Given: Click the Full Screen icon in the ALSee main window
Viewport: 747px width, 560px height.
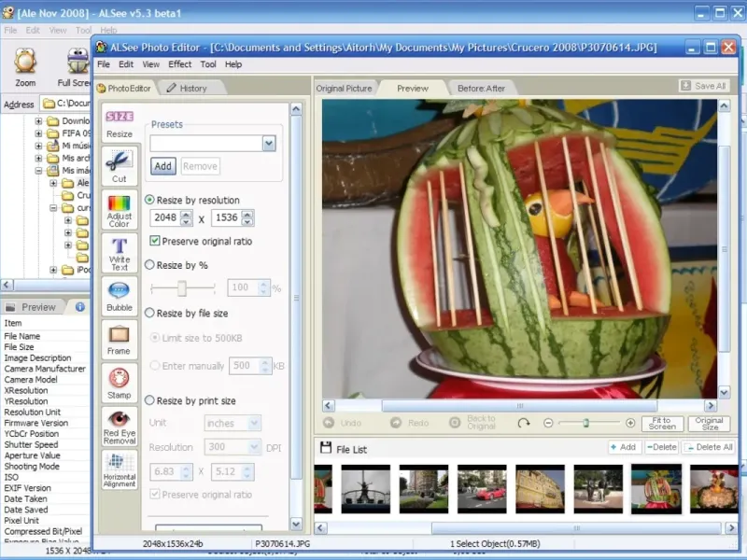Looking at the screenshot, I should click(78, 62).
